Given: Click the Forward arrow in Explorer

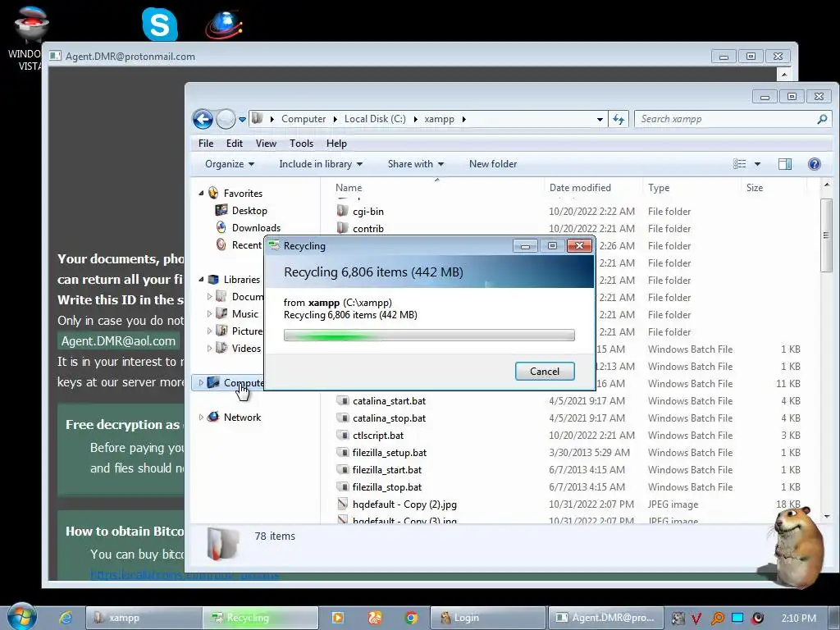Looking at the screenshot, I should (x=226, y=119).
